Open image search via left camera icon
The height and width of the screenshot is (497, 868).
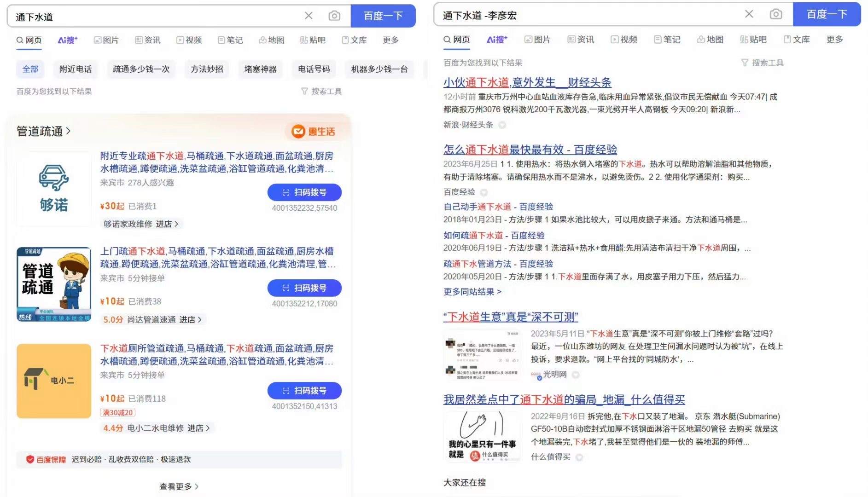pos(334,16)
